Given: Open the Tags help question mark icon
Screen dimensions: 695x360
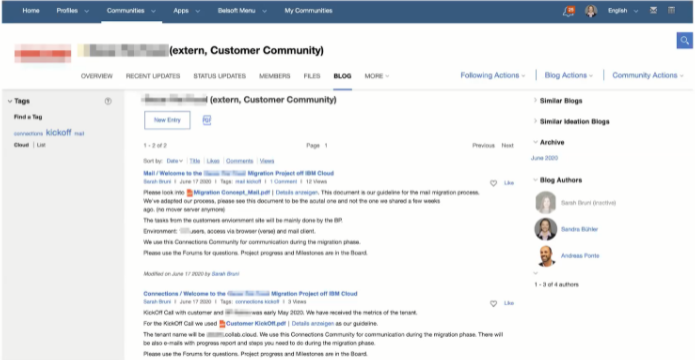Looking at the screenshot, I should click(x=108, y=102).
